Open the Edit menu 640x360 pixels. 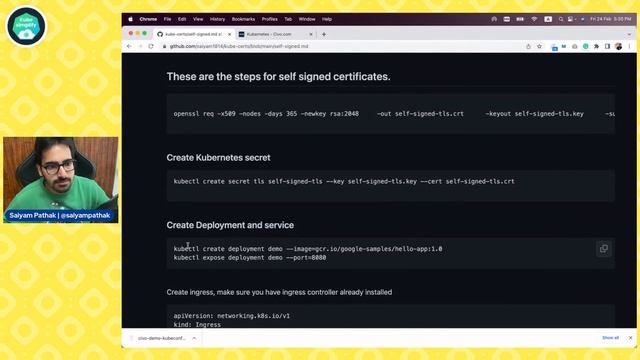click(x=182, y=19)
